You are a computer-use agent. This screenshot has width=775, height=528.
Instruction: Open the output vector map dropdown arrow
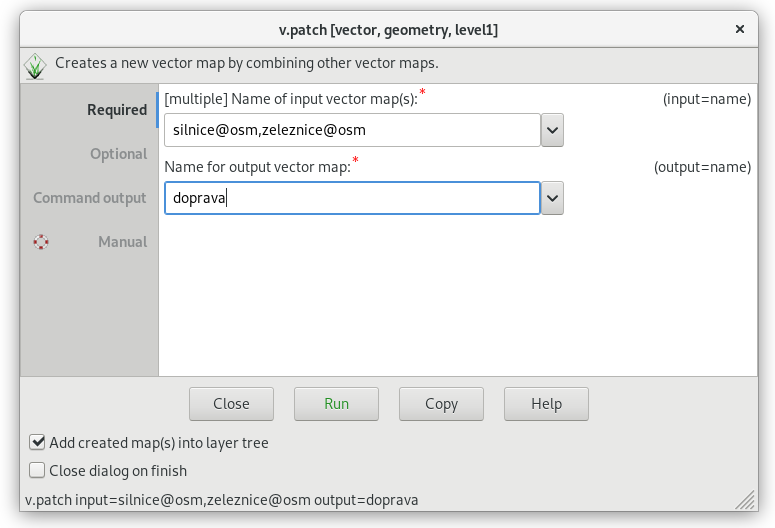tap(552, 198)
